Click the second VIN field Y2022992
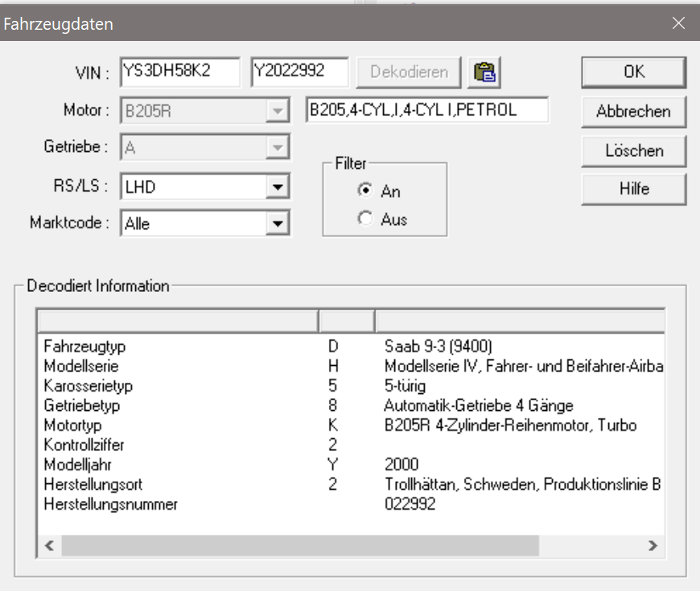 pyautogui.click(x=299, y=72)
